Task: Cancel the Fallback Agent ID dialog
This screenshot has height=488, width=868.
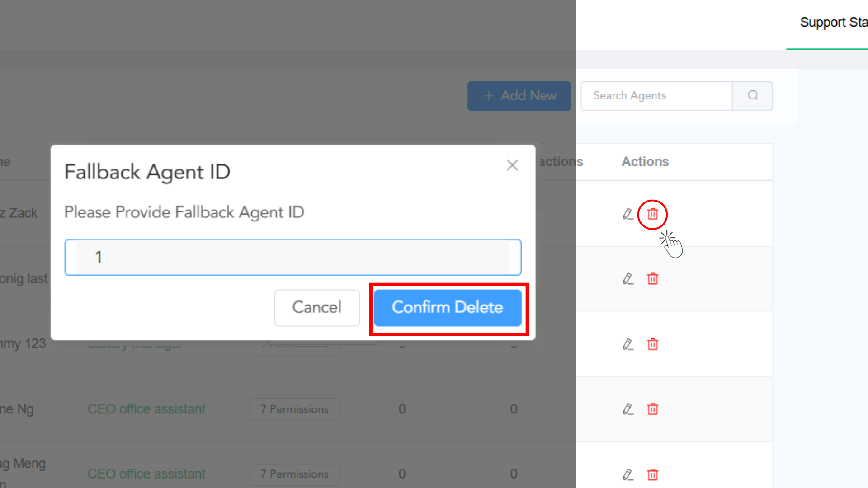Action: (x=316, y=308)
